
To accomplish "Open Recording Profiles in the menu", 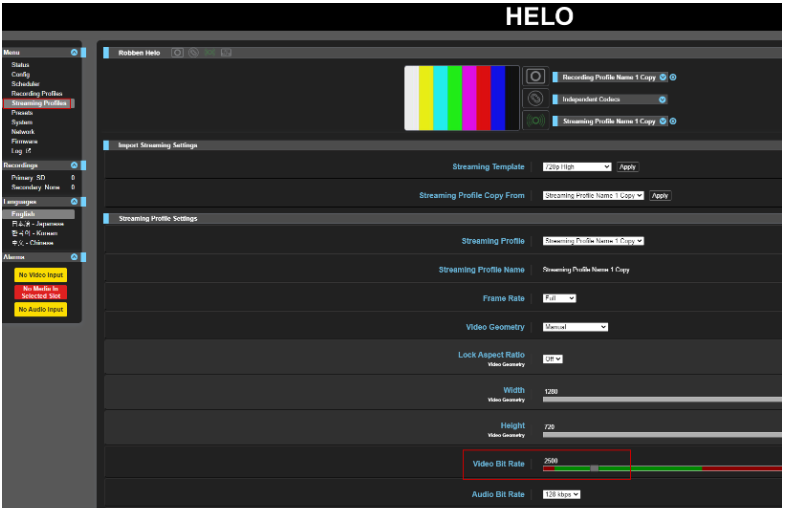I will coord(37,93).
